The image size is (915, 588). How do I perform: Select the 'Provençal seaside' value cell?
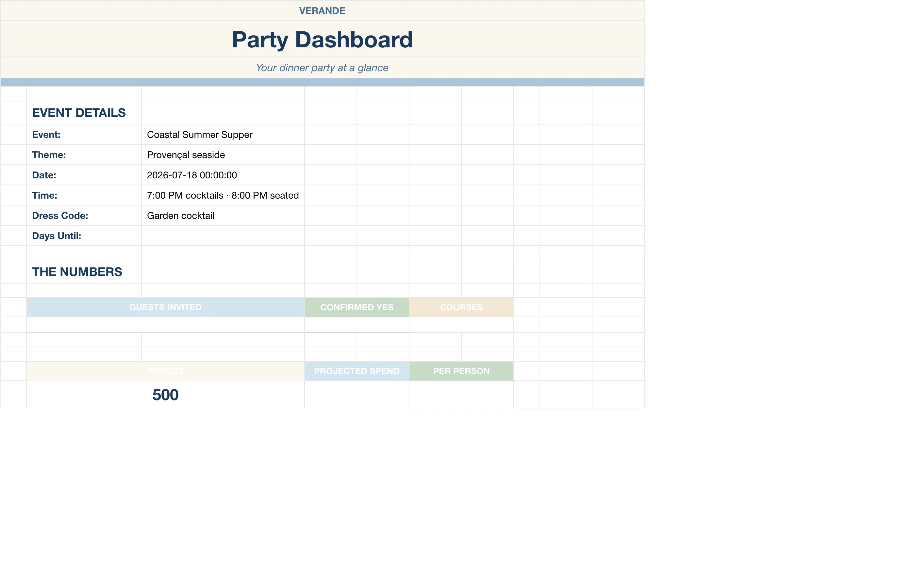pyautogui.click(x=223, y=155)
